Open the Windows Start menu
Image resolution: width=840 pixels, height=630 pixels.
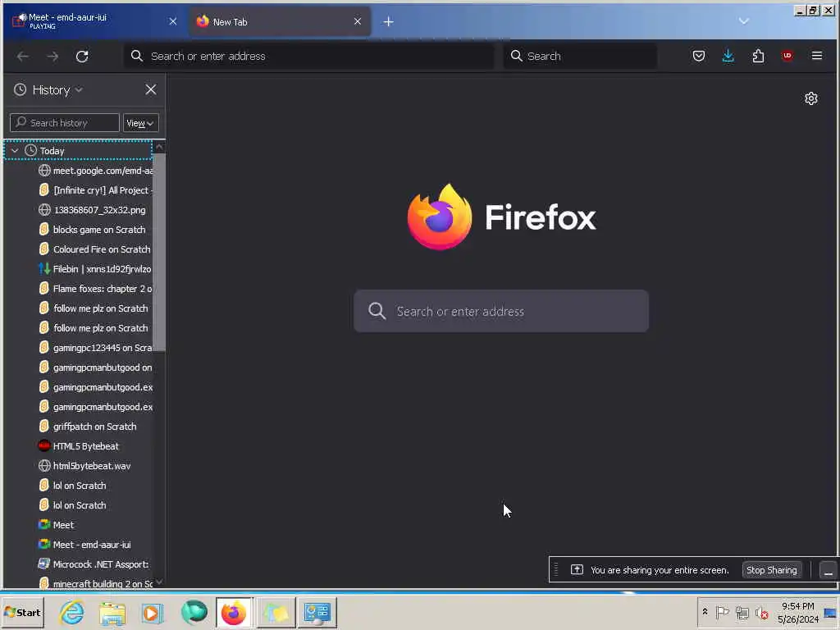coord(22,612)
